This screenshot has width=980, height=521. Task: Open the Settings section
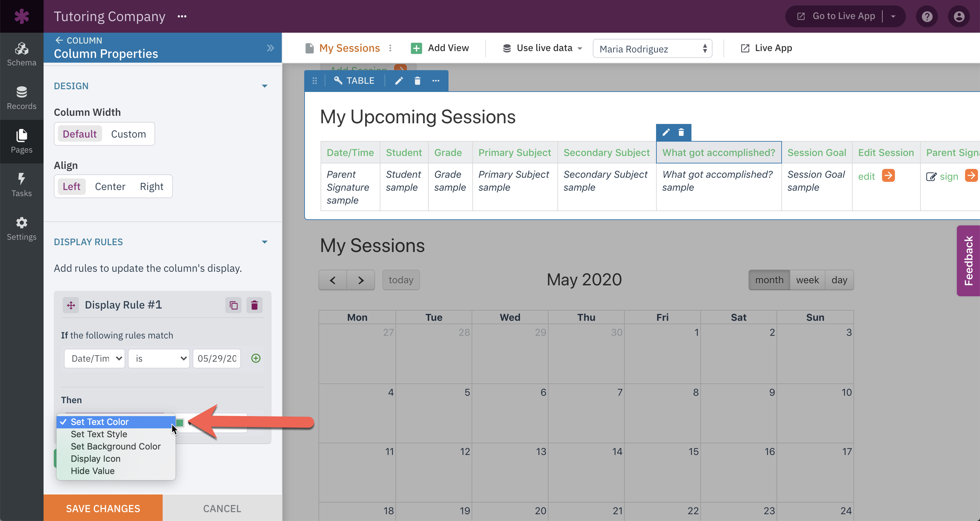click(x=22, y=229)
